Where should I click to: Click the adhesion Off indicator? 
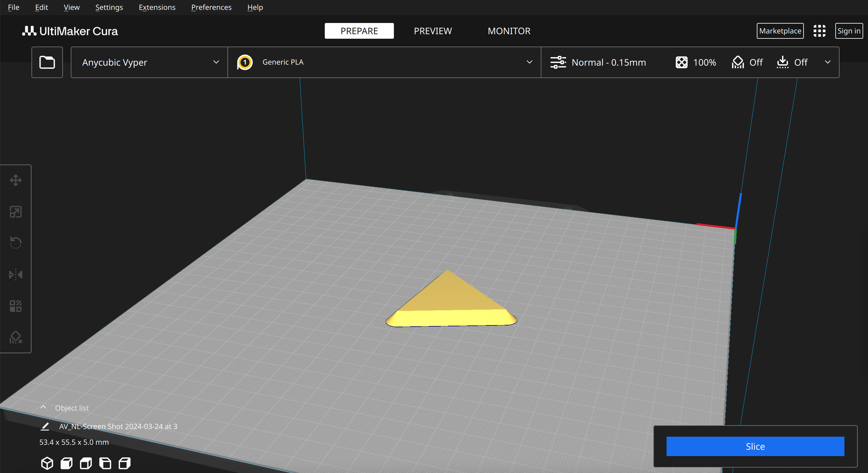pyautogui.click(x=792, y=62)
